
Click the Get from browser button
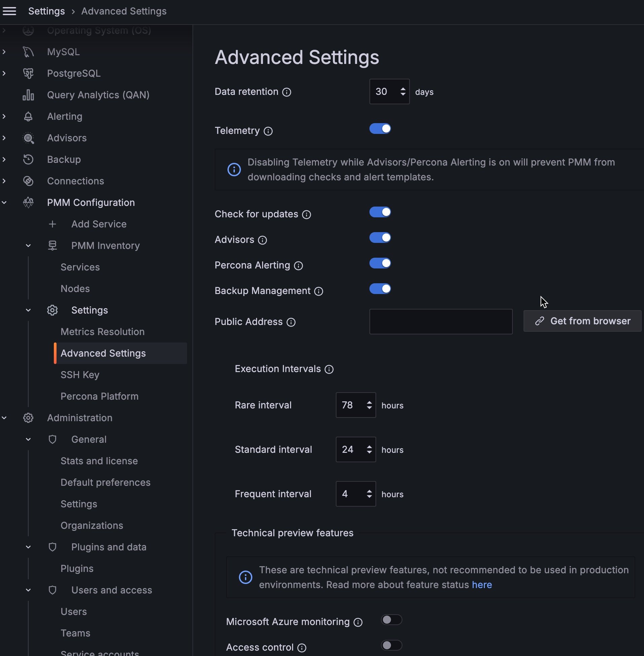point(582,321)
